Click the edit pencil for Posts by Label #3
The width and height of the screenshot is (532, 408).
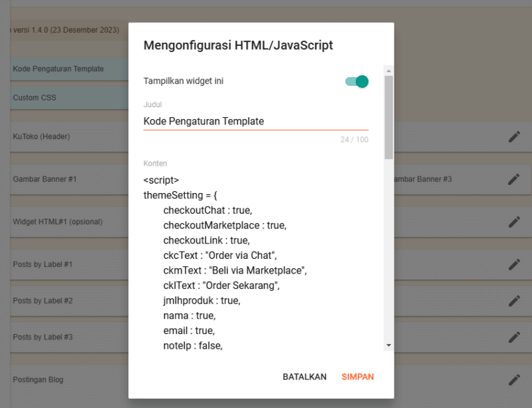(x=514, y=337)
